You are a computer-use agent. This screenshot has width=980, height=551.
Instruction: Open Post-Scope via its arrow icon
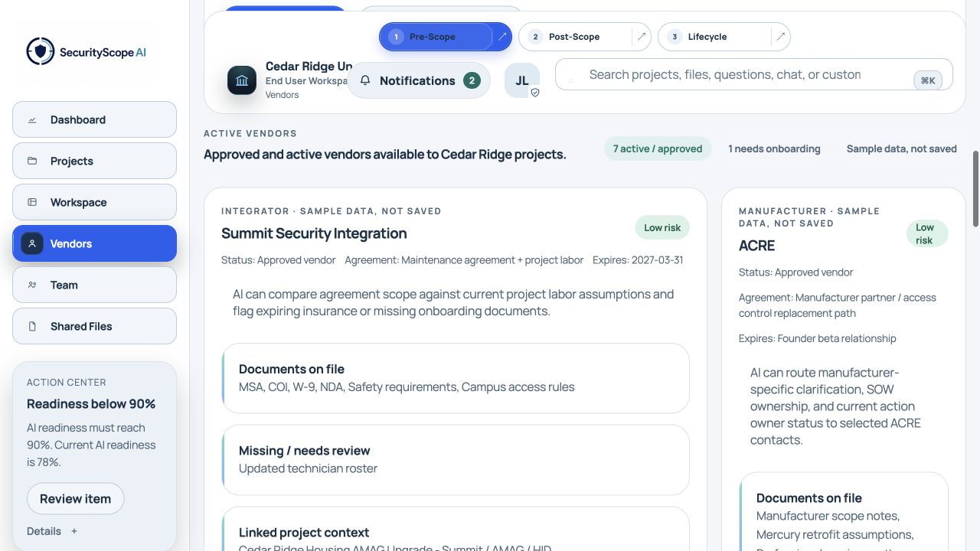(x=642, y=37)
